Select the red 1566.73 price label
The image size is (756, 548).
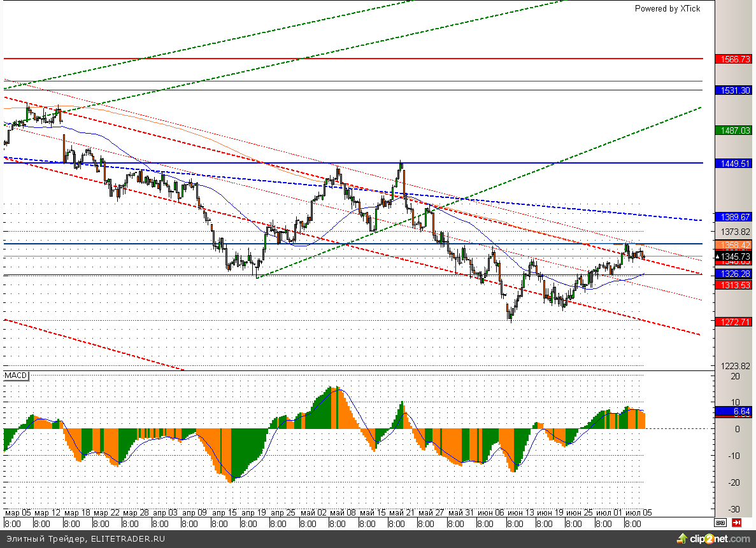734,59
